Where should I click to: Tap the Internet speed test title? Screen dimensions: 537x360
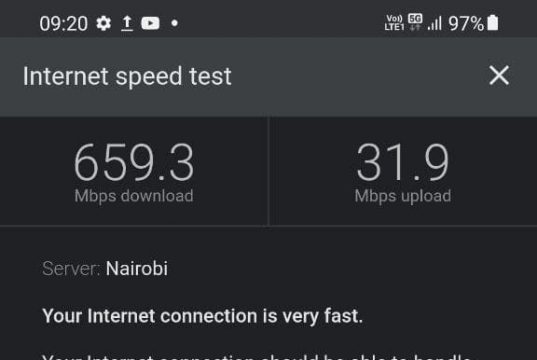(x=127, y=76)
